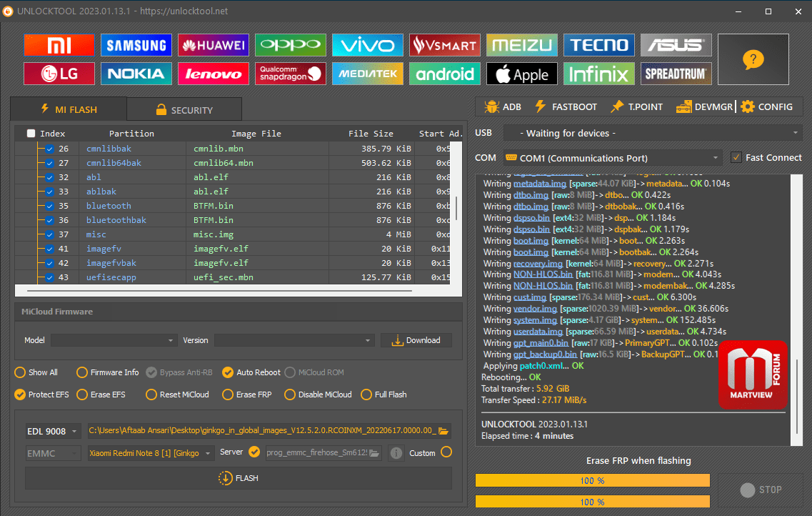This screenshot has width=812, height=516.
Task: Open the Xiaomi Redmi Note 8 device dropdown
Action: click(x=150, y=453)
